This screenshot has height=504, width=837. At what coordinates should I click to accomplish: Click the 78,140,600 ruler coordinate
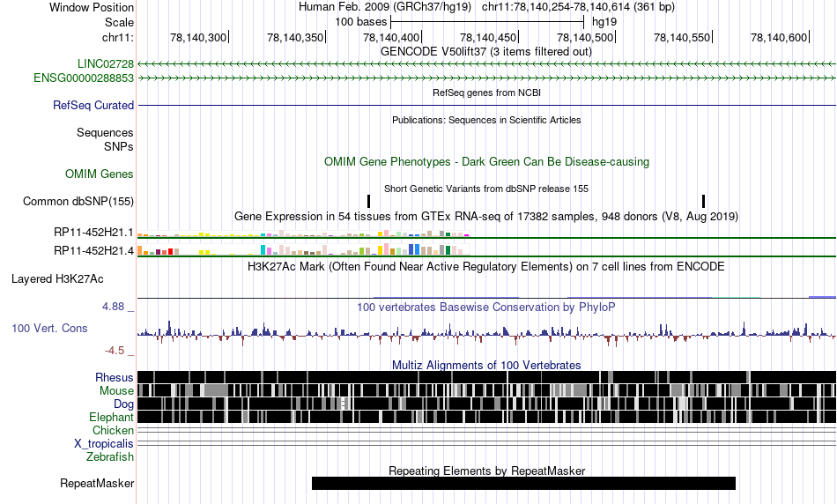779,38
